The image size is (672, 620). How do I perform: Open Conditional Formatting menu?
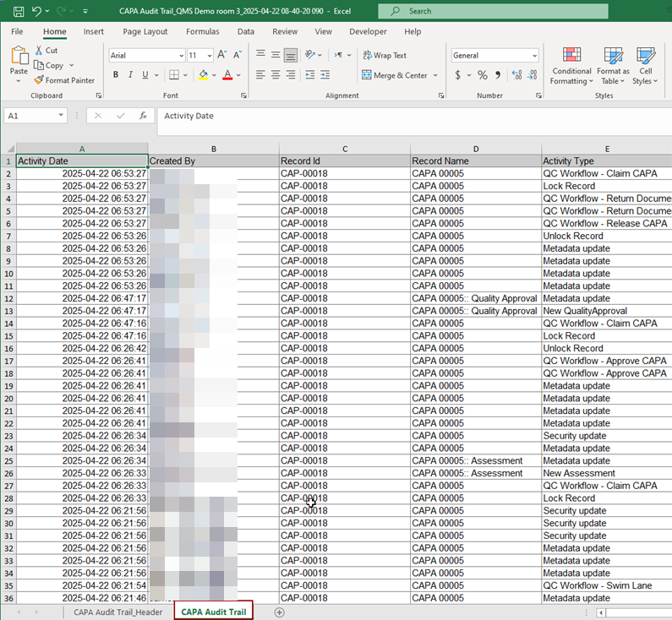click(x=571, y=66)
